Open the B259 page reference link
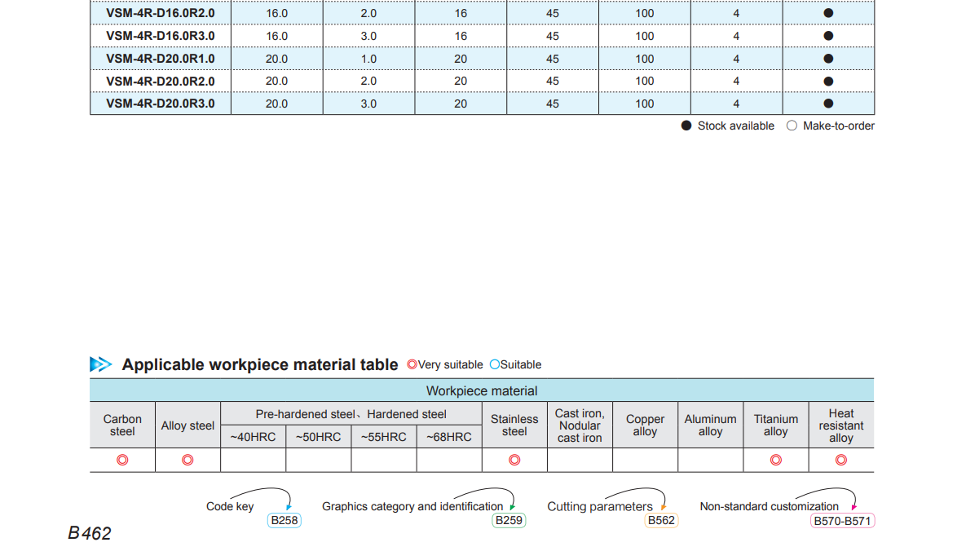The width and height of the screenshot is (966, 560). point(509,520)
